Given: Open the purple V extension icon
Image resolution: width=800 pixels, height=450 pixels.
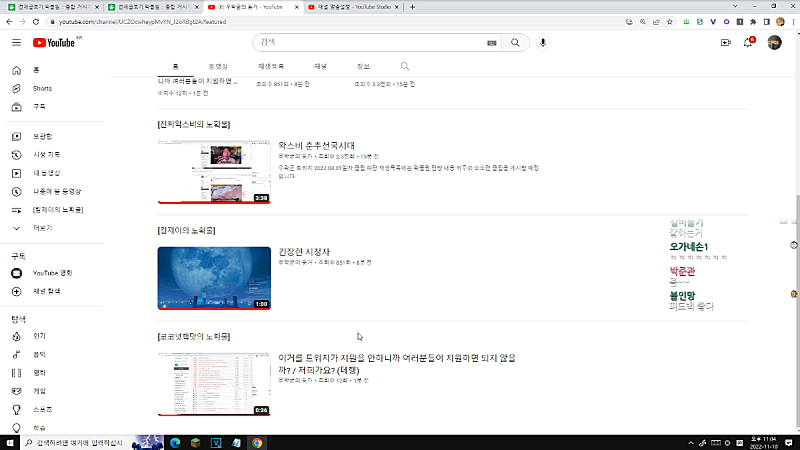Looking at the screenshot, I should point(713,22).
